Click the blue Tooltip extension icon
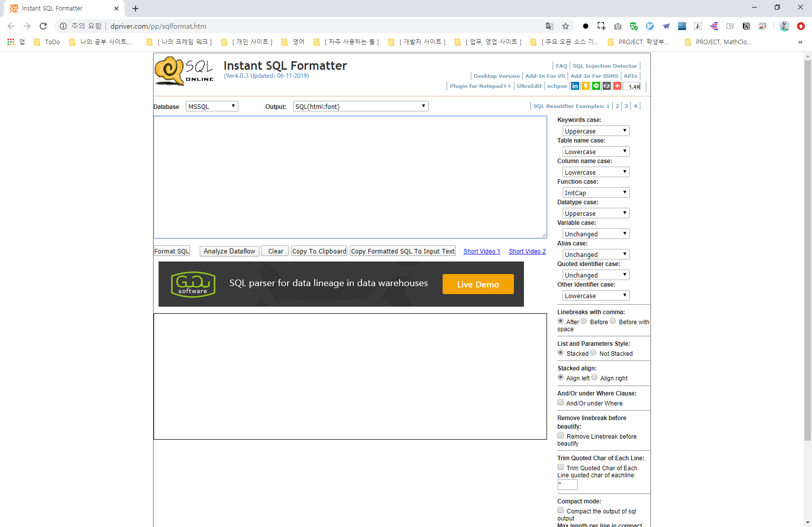 click(682, 26)
